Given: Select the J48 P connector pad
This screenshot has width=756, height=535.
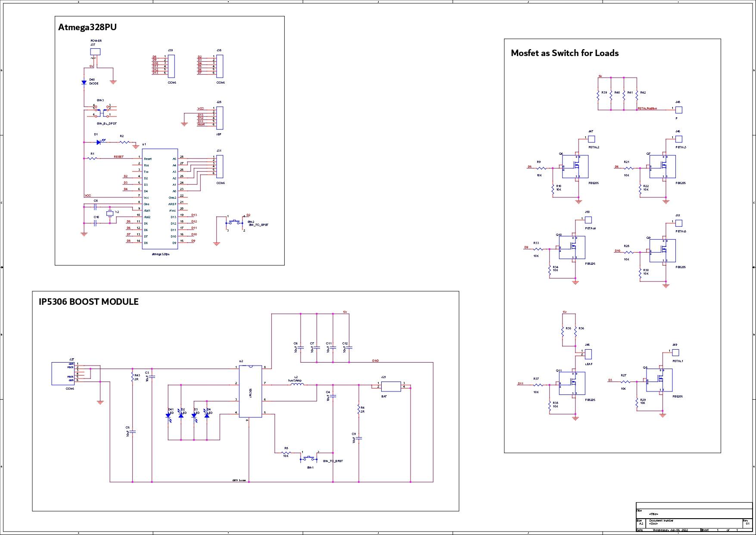Looking at the screenshot, I should click(x=679, y=110).
